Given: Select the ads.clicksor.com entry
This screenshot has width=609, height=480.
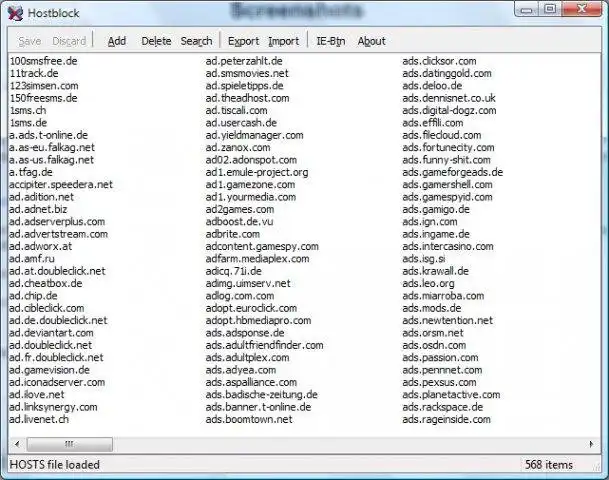Looking at the screenshot, I should click(x=440, y=61).
